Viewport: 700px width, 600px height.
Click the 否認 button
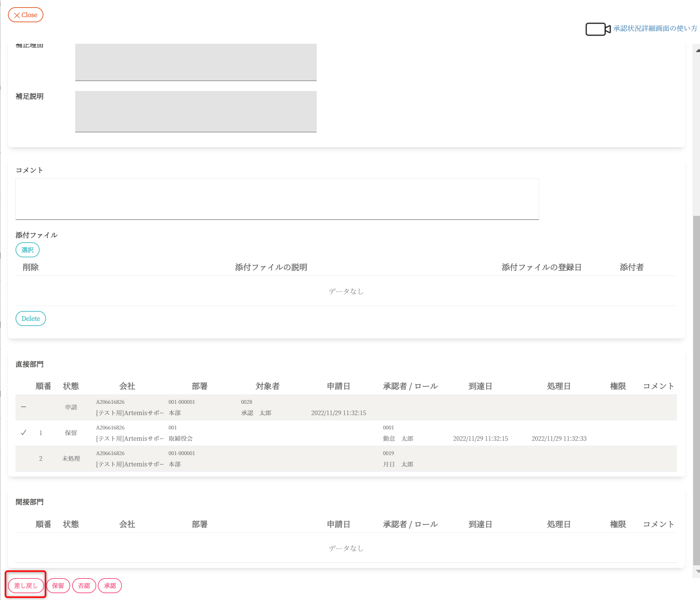[84, 586]
